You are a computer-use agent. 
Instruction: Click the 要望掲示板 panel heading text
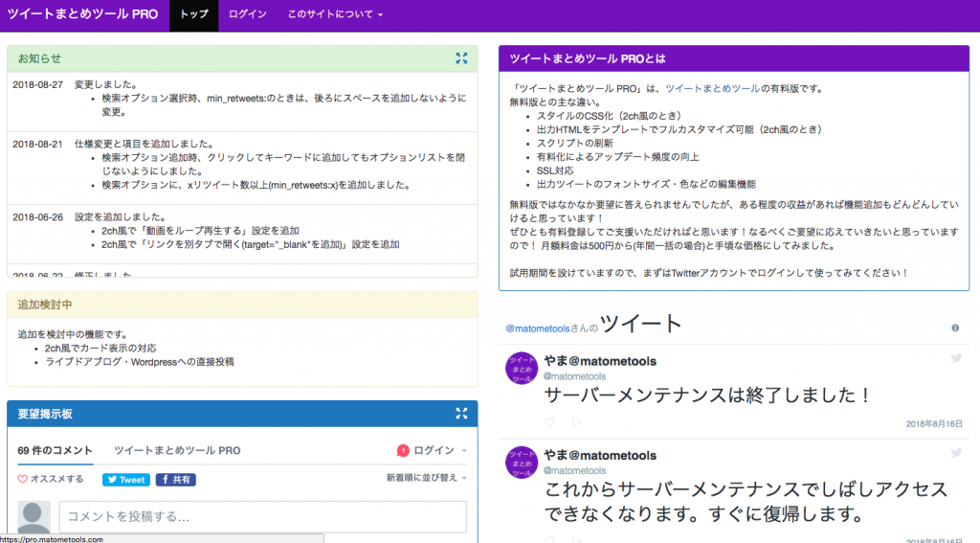(45, 414)
